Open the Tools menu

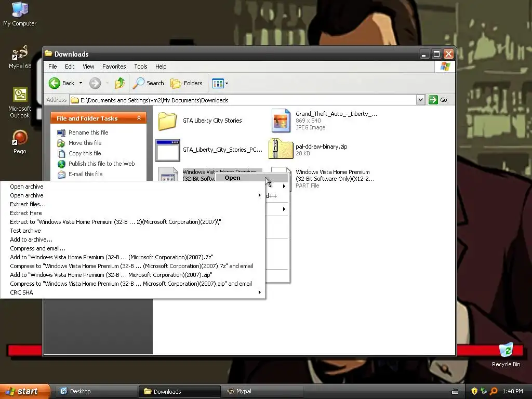[x=140, y=66]
